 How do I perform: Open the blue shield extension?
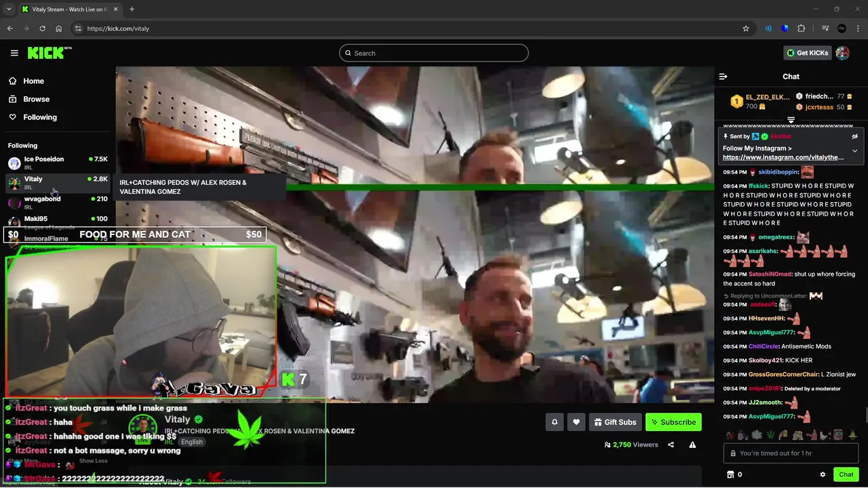(785, 28)
